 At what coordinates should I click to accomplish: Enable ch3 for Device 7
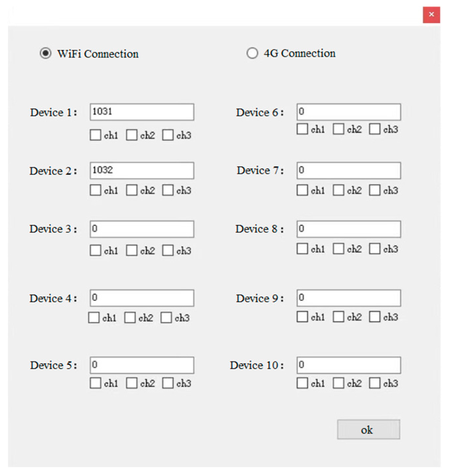(374, 190)
